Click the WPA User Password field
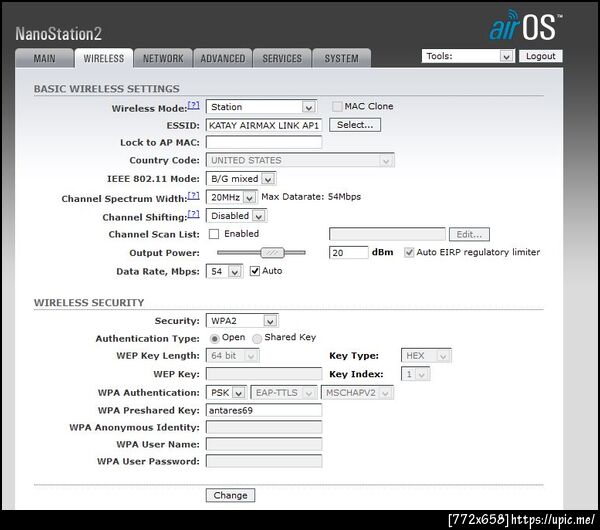This screenshot has height=530, width=600. (x=264, y=461)
